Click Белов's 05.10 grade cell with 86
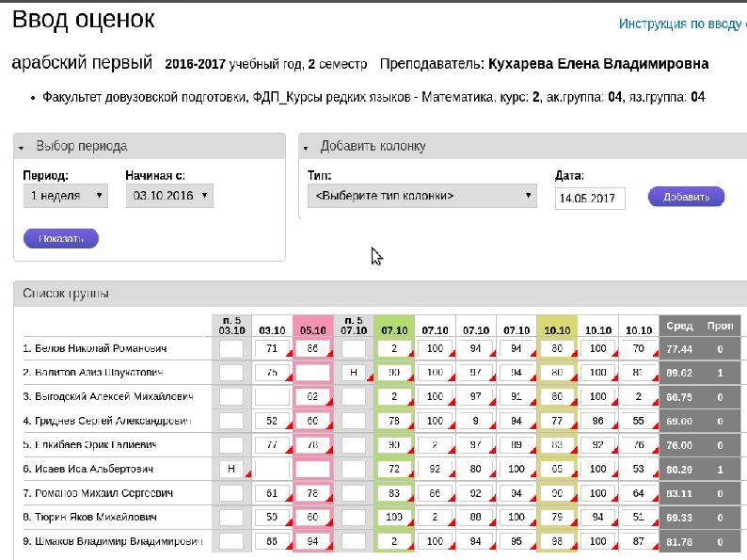 (x=313, y=348)
